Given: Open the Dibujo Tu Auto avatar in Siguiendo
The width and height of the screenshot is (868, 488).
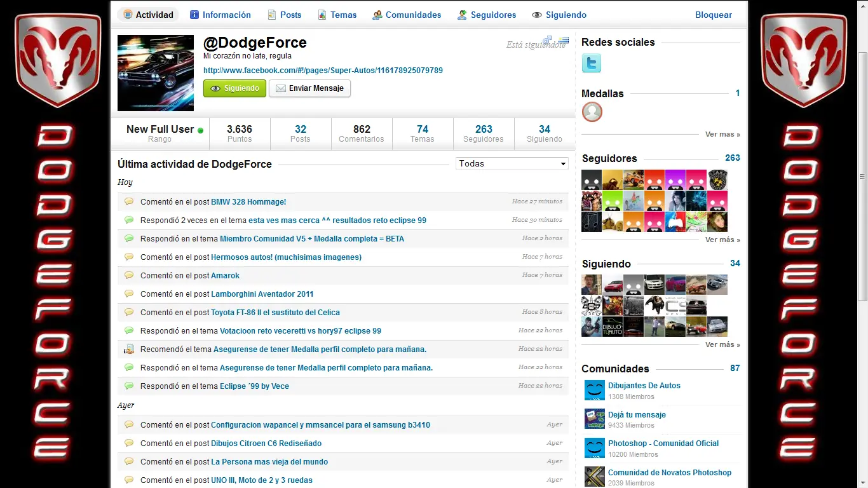Looking at the screenshot, I should (x=613, y=327).
